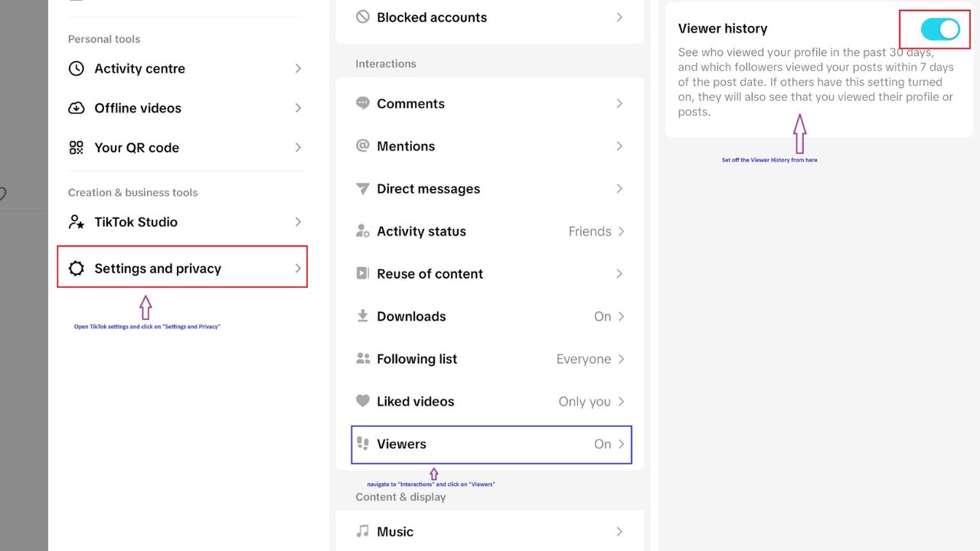Image resolution: width=980 pixels, height=551 pixels.
Task: Change Following list Everyone value
Action: click(583, 359)
